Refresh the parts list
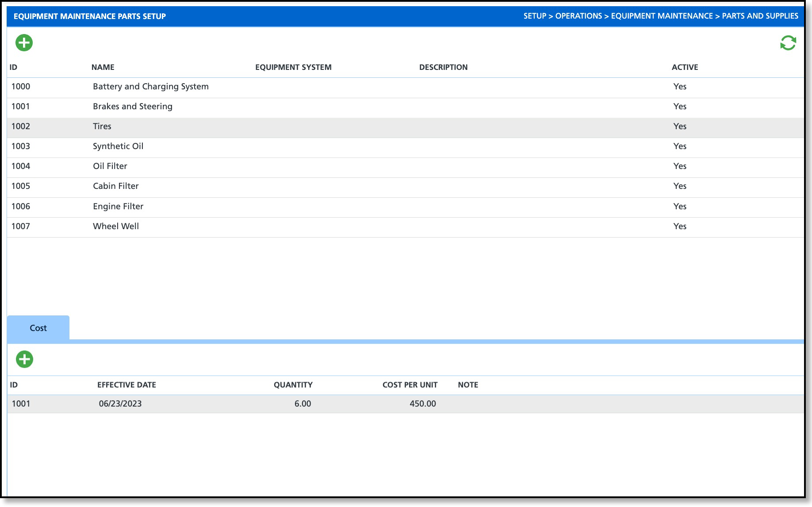Screen dimensions: 812x507 788,43
